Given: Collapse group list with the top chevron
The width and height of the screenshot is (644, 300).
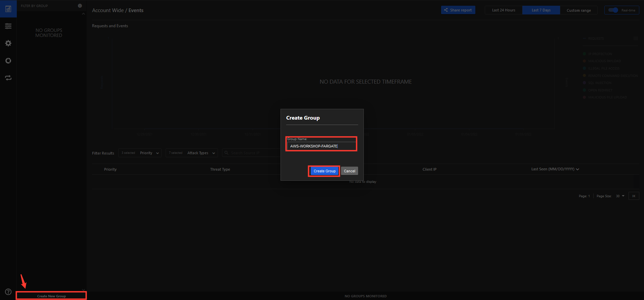Looking at the screenshot, I should pos(83,14).
